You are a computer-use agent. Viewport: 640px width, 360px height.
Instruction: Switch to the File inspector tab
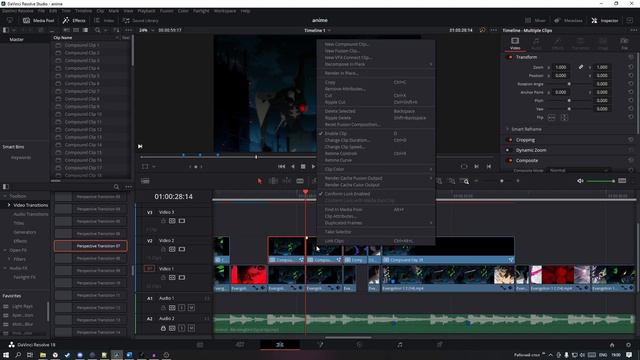[624, 43]
